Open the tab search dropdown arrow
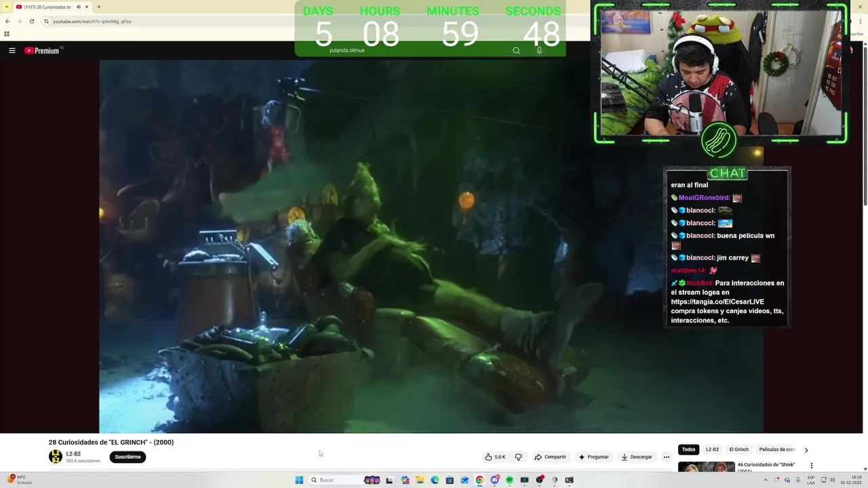This screenshot has width=868, height=488. pos(5,7)
